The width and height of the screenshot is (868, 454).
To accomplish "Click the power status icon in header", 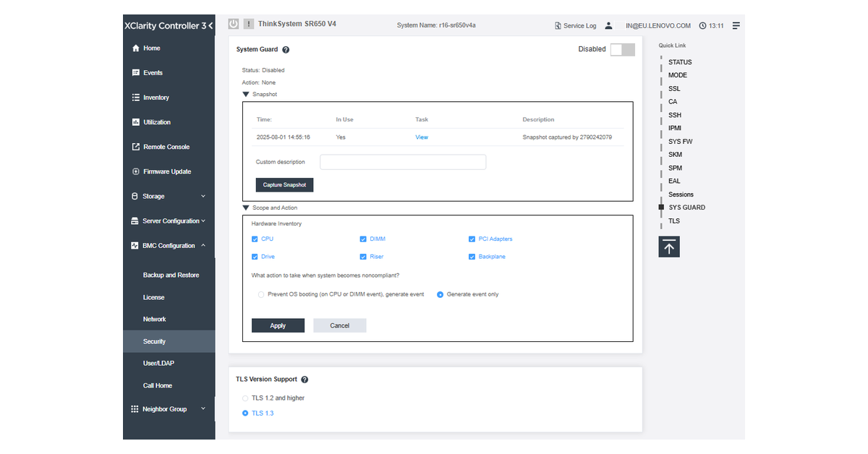I will pos(234,24).
